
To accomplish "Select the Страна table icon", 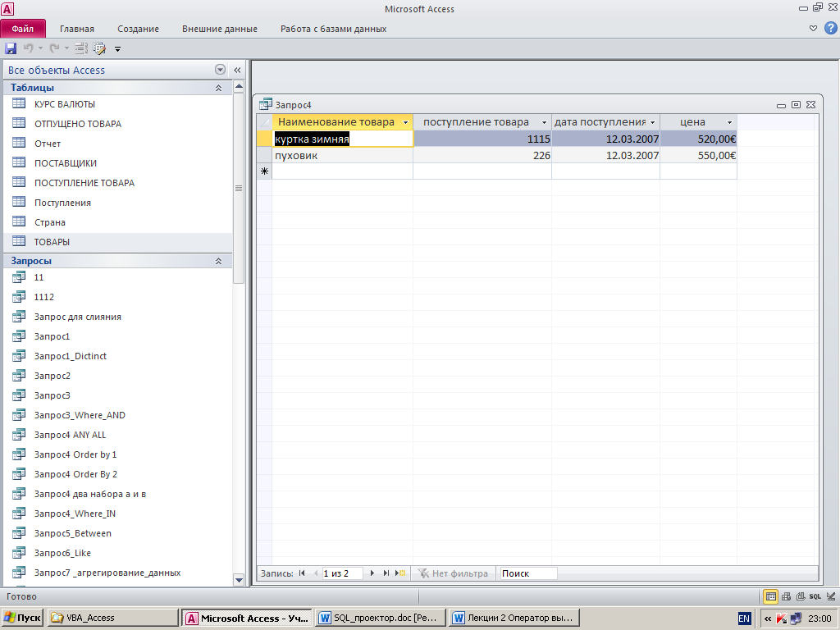I will point(19,221).
